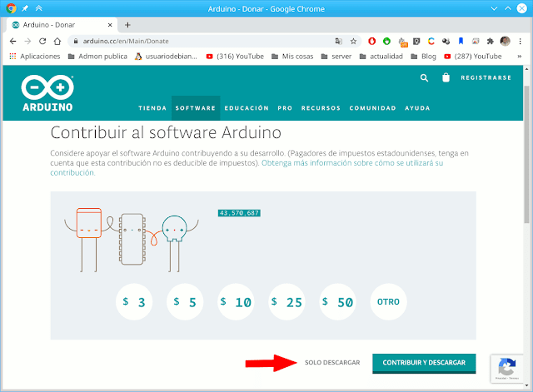The height and width of the screenshot is (392, 533).
Task: Open a new browser tab with plus
Action: [127, 25]
